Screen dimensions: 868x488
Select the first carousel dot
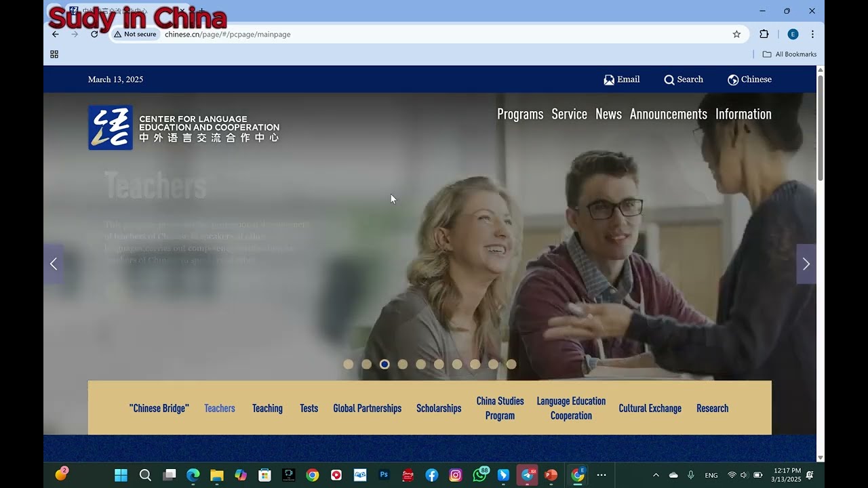pos(348,364)
